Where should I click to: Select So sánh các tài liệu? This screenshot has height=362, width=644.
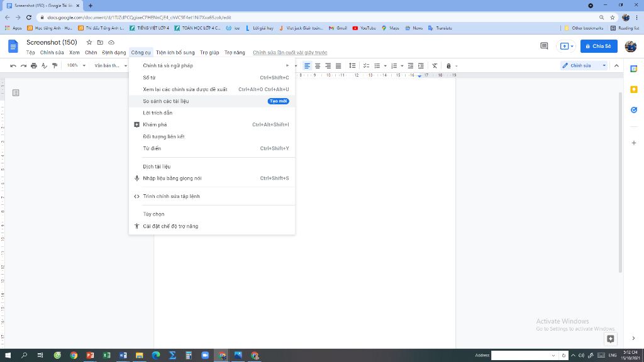(212, 101)
